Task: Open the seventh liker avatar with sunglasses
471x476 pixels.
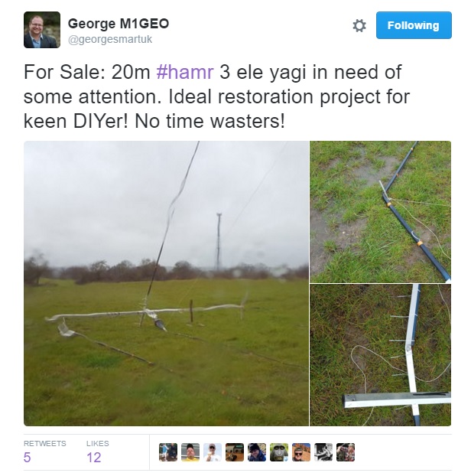Action: [x=301, y=452]
